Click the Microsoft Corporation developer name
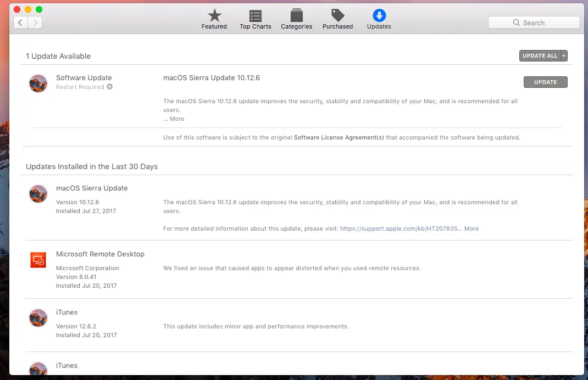Image resolution: width=588 pixels, height=380 pixels. [x=88, y=269]
